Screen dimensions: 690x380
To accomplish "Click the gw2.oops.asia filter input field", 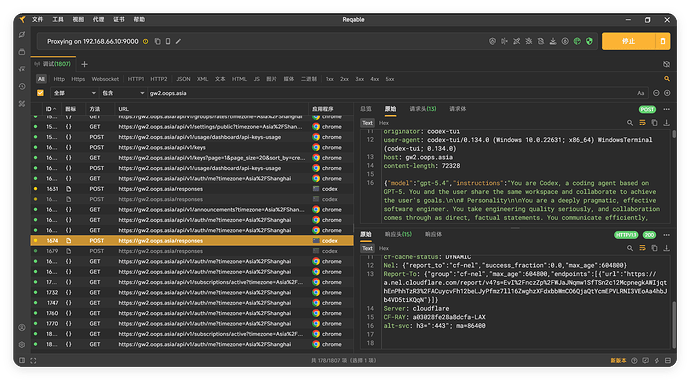I will [x=391, y=93].
